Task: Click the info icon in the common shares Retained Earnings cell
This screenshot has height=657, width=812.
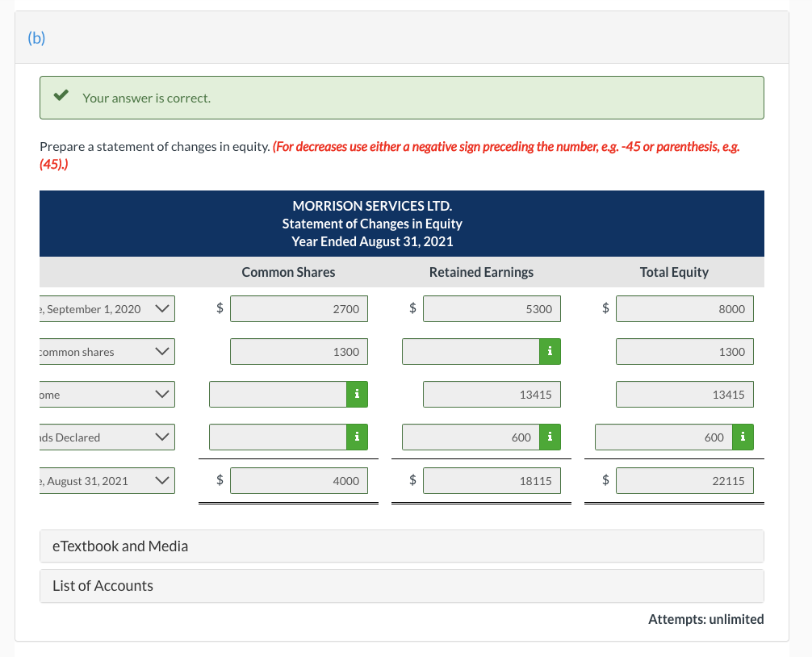Action: [550, 351]
